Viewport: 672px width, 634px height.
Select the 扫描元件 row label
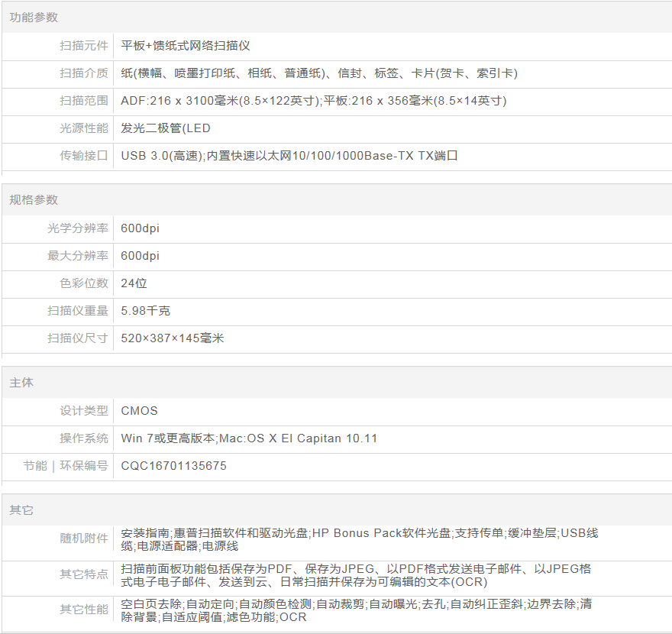(84, 46)
